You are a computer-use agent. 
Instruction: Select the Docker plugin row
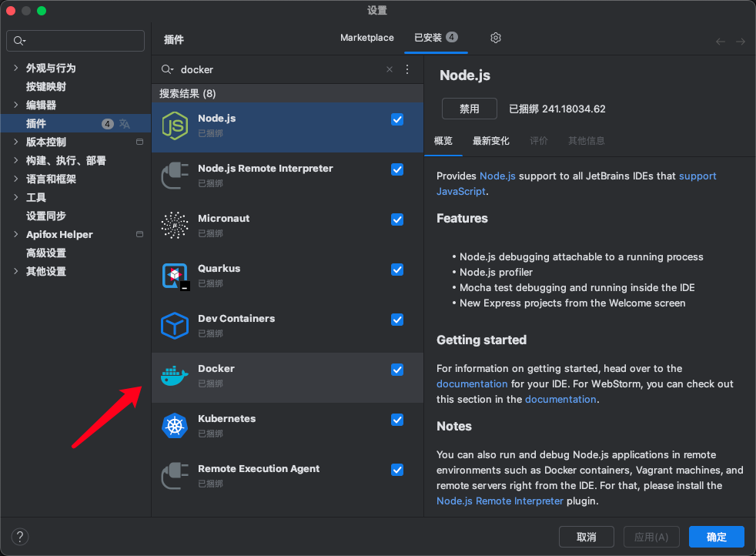[x=287, y=377]
